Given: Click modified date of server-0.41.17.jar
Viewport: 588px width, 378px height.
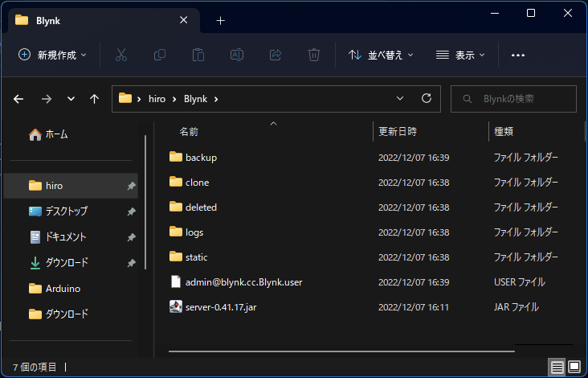Looking at the screenshot, I should click(413, 307).
